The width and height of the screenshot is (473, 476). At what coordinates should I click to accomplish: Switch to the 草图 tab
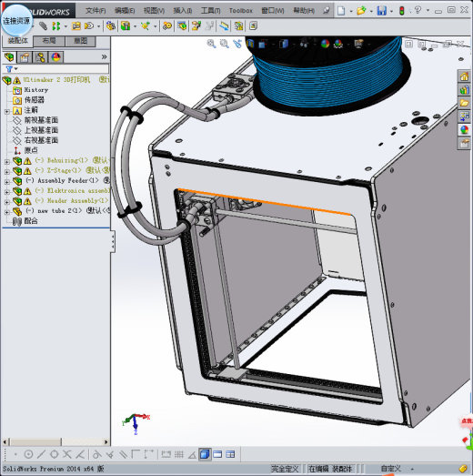pos(80,41)
